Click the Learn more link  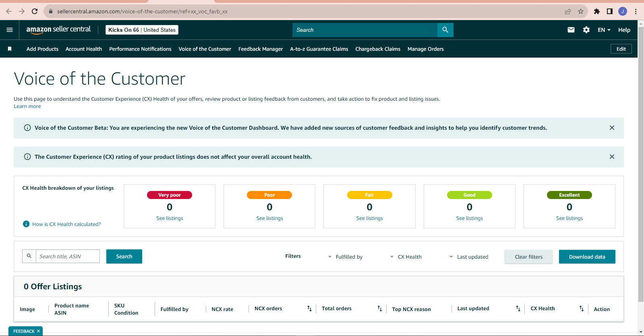tap(27, 106)
